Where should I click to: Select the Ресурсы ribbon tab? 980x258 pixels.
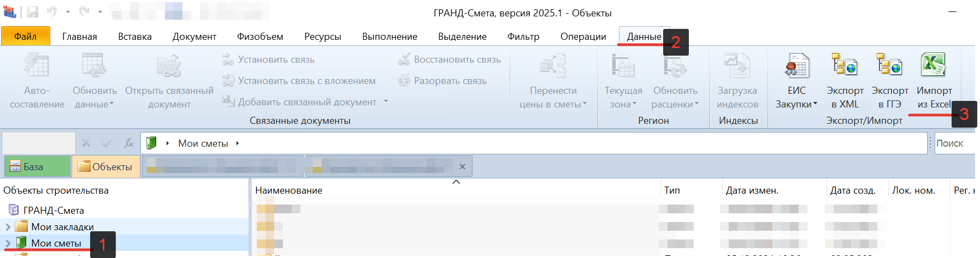[x=323, y=37]
